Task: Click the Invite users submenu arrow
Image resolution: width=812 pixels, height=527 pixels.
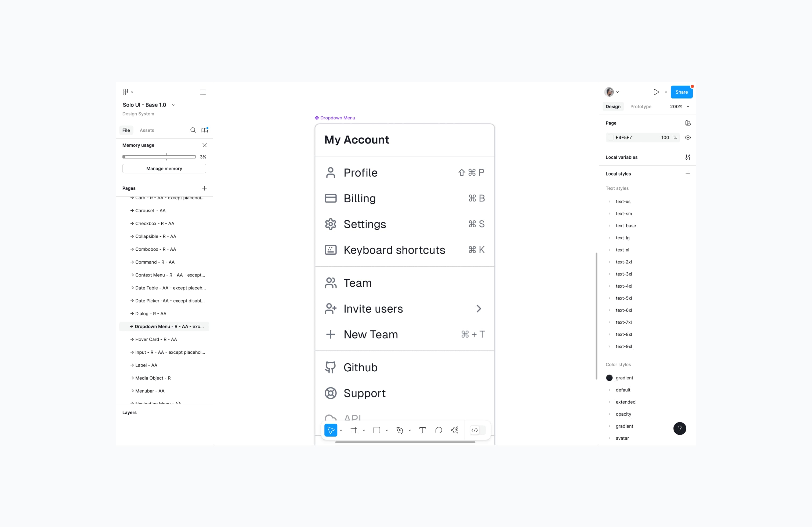Action: pos(479,309)
